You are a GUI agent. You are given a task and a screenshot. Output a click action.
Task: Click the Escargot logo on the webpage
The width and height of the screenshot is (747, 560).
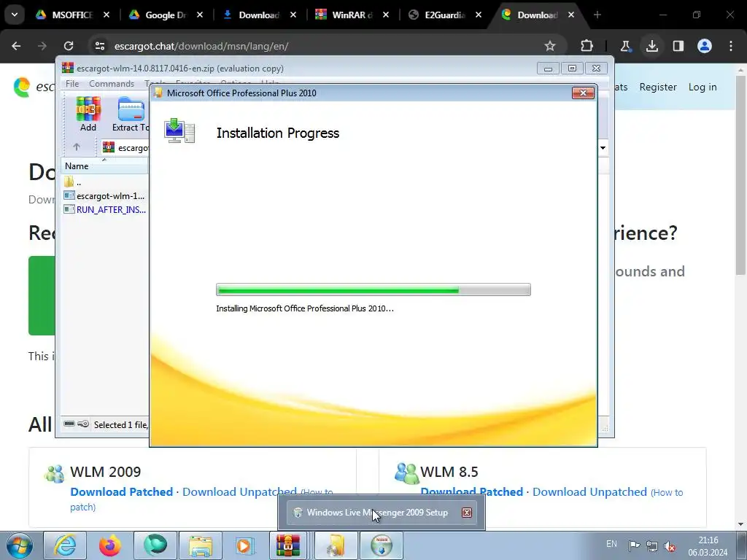click(22, 87)
